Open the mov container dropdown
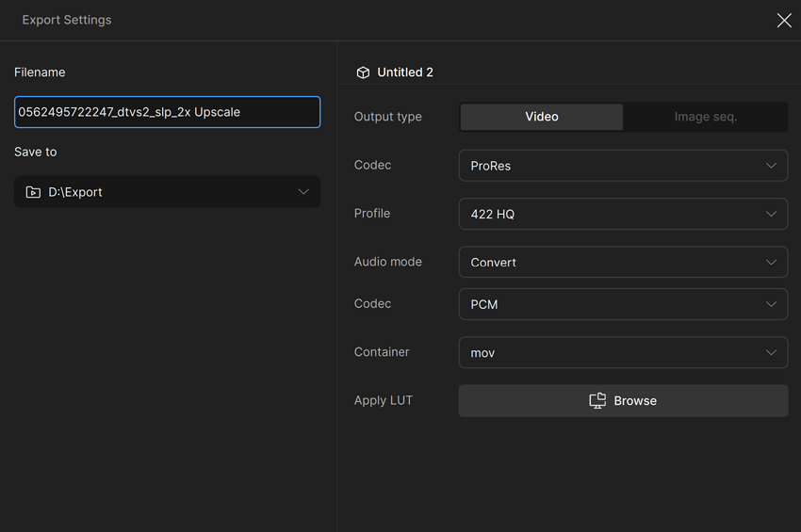The height and width of the screenshot is (532, 801). (623, 352)
